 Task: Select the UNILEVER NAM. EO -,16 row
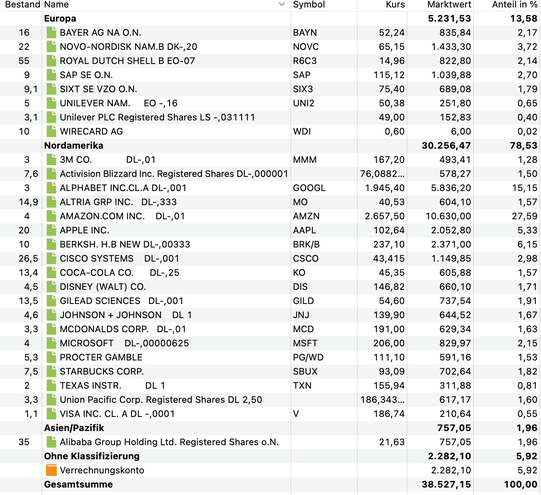point(270,103)
